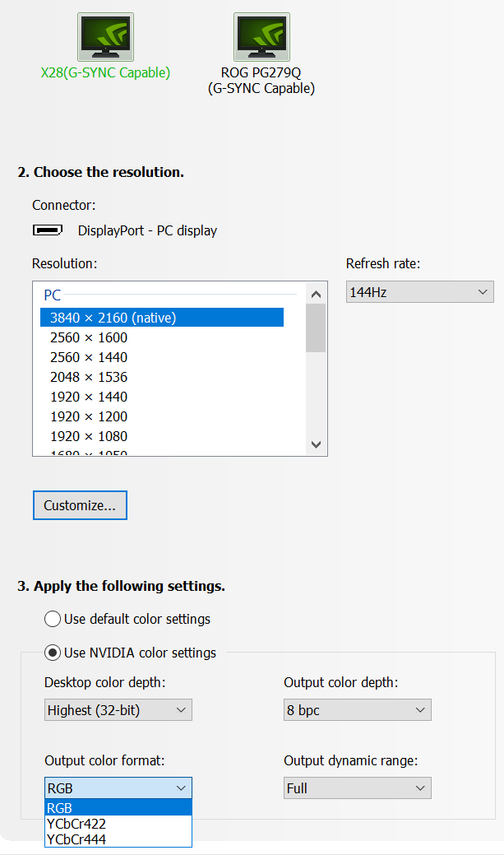504x855 pixels.
Task: Expand Desktop color depth dropdown
Action: pos(118,710)
